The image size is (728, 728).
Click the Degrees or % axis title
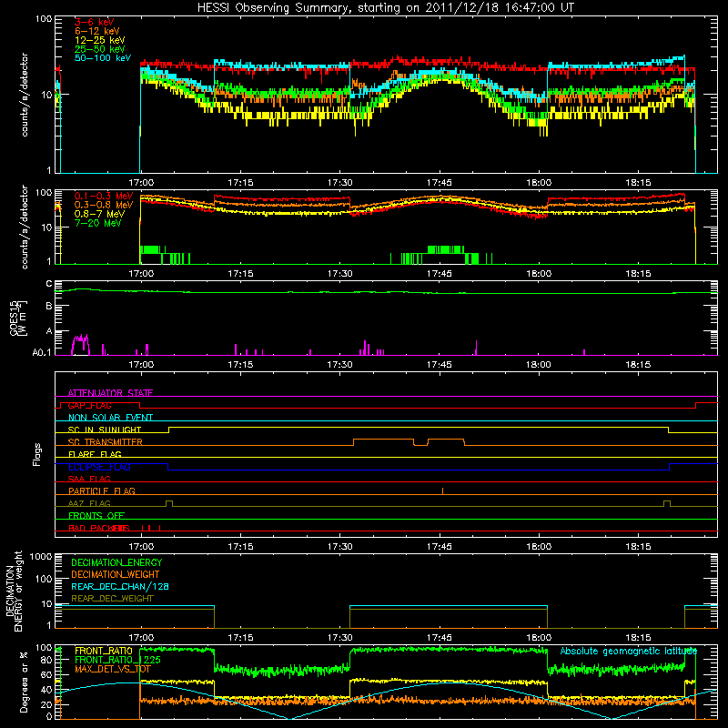point(24,682)
